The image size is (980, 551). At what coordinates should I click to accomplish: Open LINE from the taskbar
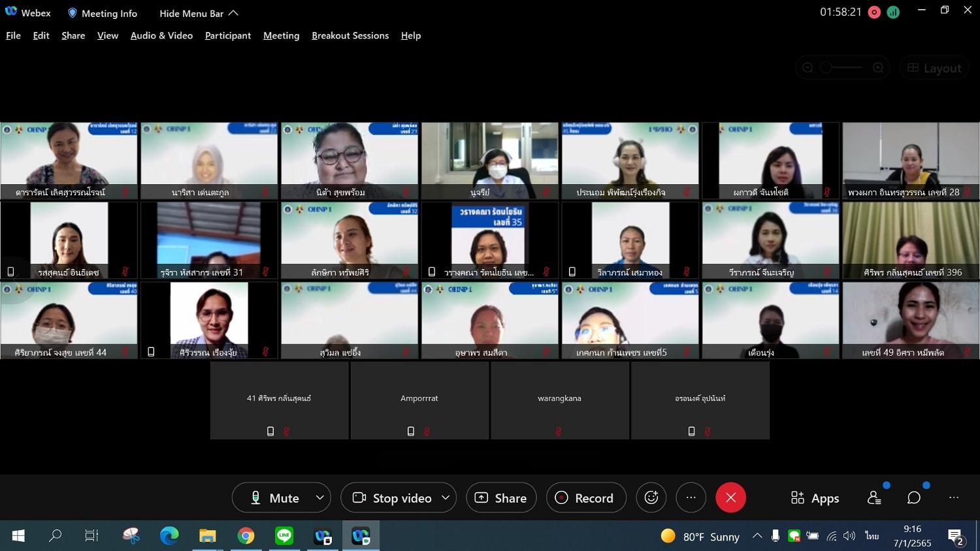[284, 536]
